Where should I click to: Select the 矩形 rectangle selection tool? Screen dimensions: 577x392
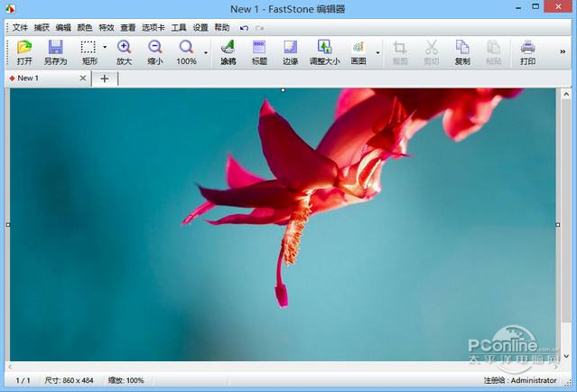click(88, 52)
